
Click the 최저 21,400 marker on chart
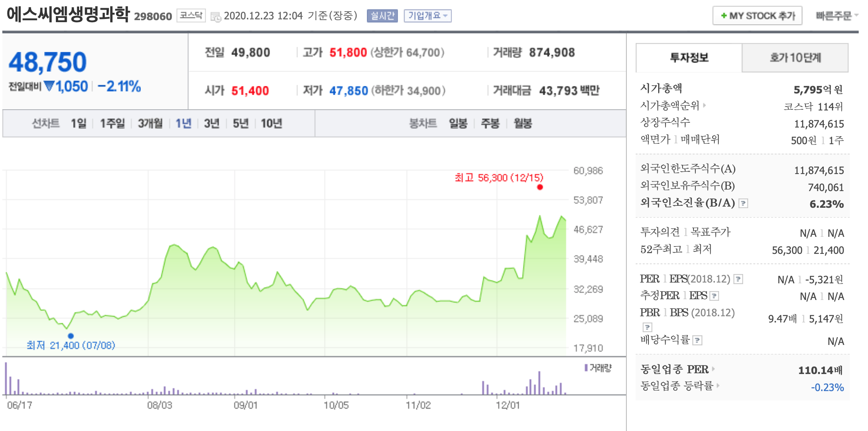71,336
